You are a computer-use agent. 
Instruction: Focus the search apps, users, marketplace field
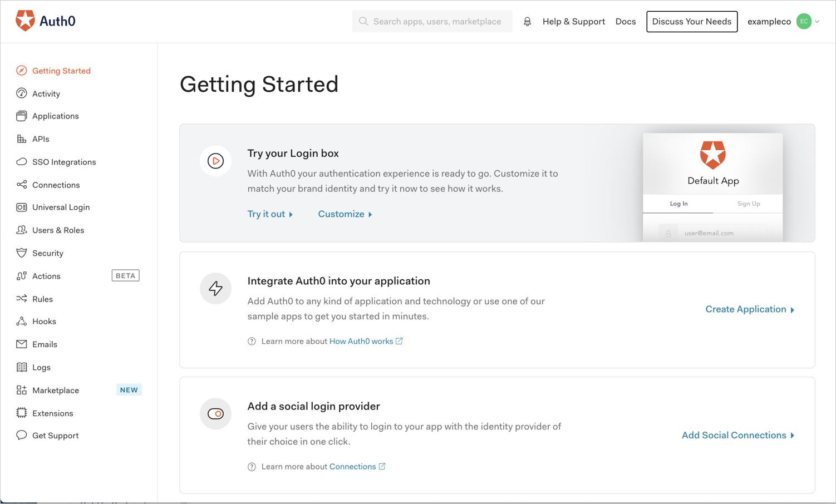point(437,22)
